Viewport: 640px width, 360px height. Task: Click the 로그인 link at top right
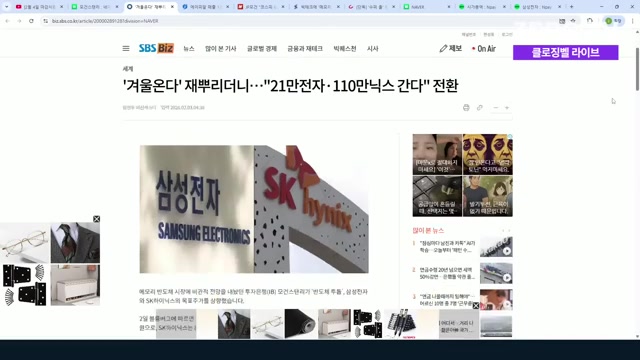pos(507,35)
